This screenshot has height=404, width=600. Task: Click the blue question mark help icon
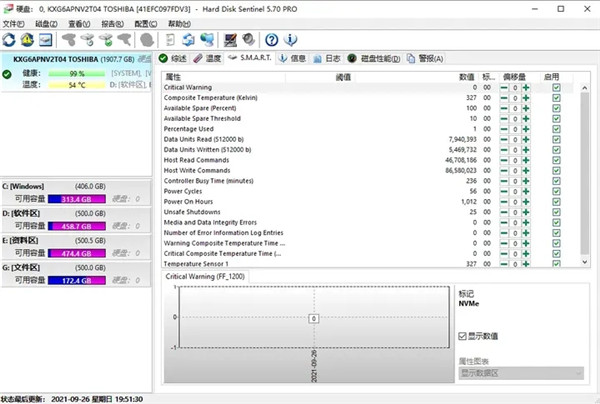[272, 39]
